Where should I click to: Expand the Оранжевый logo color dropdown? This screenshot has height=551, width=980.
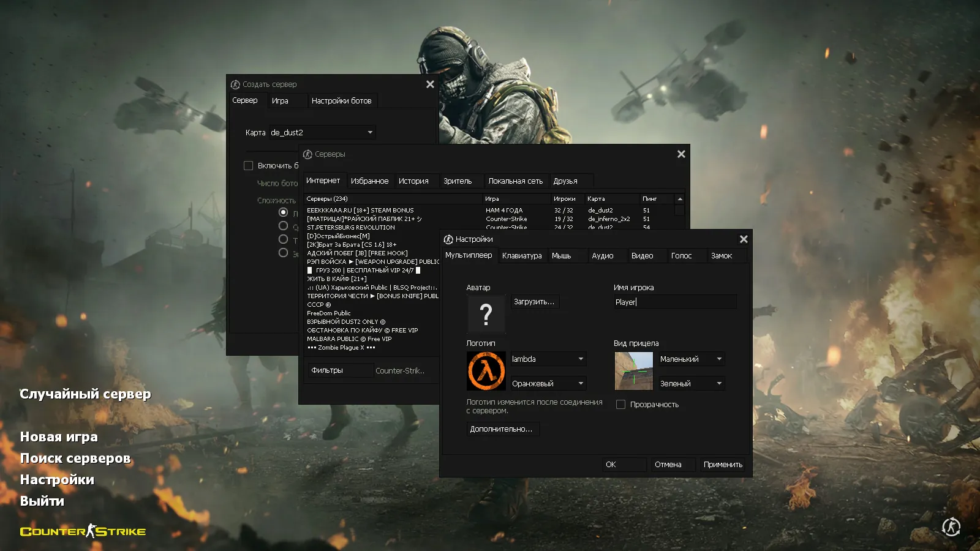pyautogui.click(x=548, y=384)
